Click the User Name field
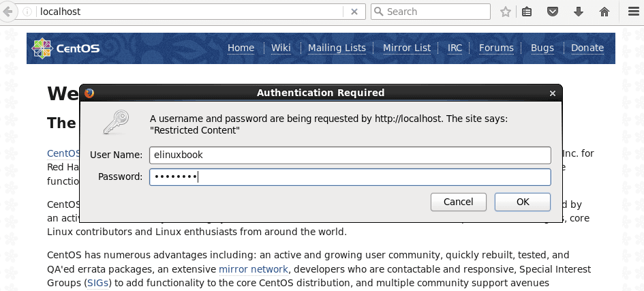Image resolution: width=644 pixels, height=291 pixels. (350, 155)
